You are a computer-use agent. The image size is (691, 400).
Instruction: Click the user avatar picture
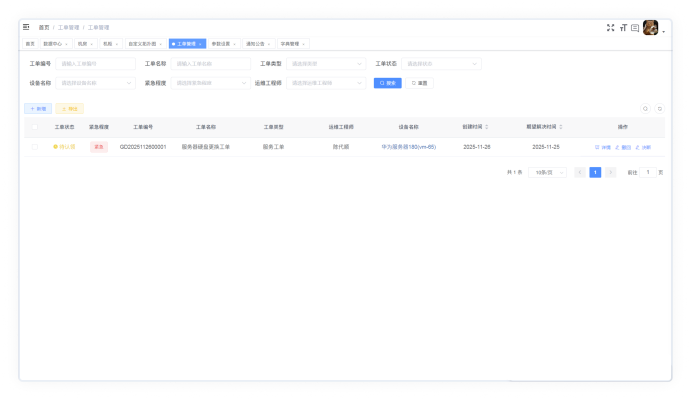click(x=650, y=28)
